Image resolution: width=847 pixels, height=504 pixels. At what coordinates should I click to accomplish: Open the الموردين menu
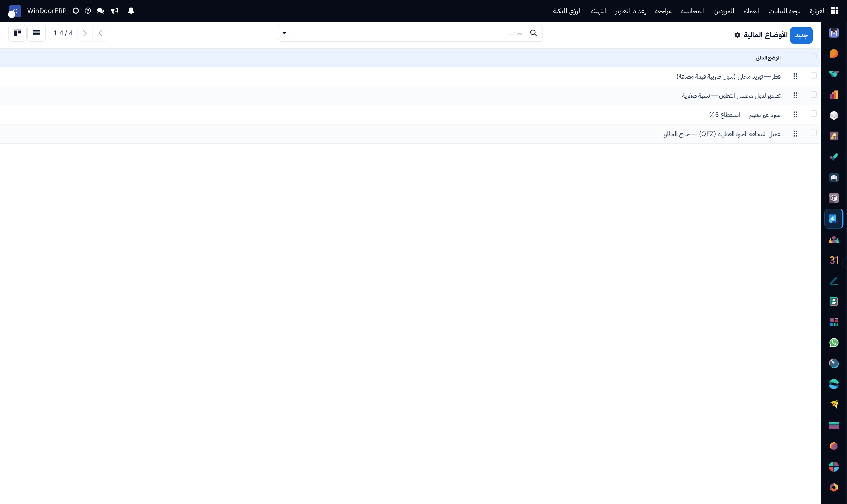click(x=724, y=11)
